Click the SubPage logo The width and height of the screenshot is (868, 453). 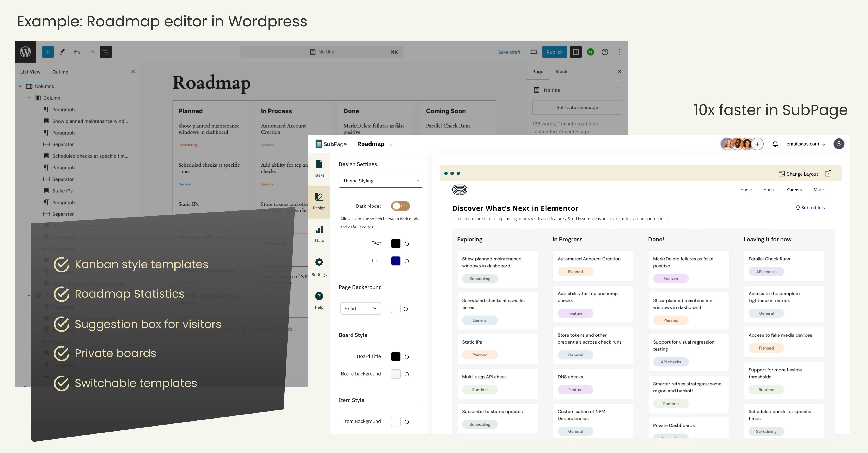(x=331, y=144)
